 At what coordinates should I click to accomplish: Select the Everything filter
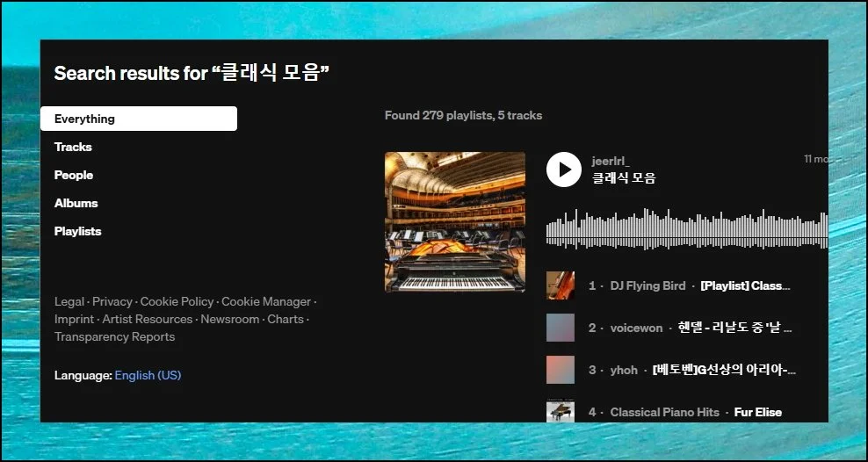point(139,119)
